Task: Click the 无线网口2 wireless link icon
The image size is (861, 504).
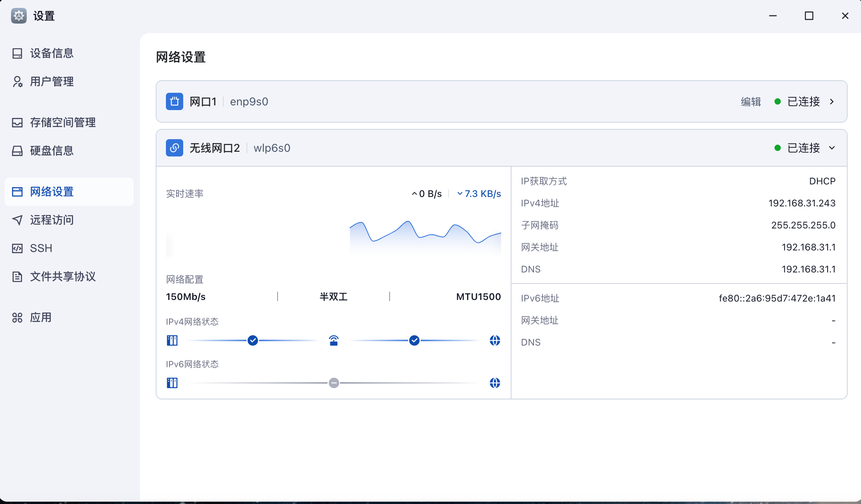Action: pyautogui.click(x=175, y=148)
